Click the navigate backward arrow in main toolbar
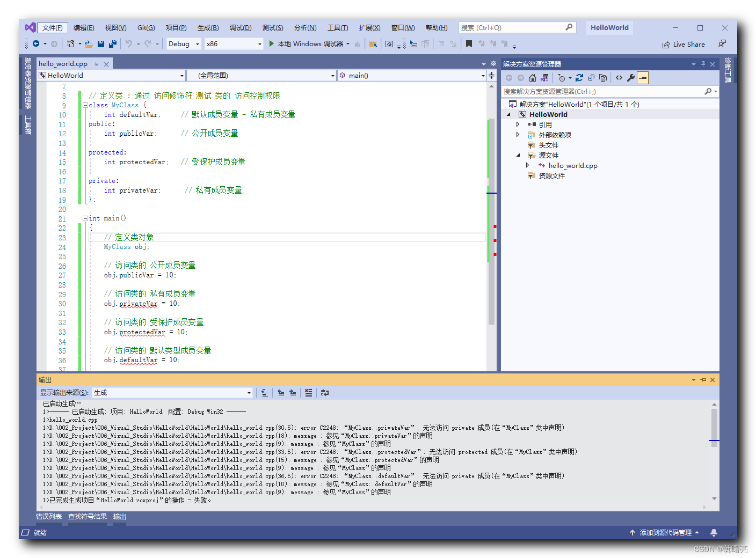756x558 pixels. 36,44
